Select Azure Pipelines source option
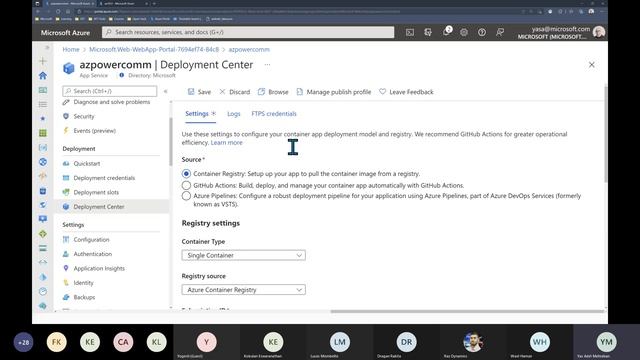The width and height of the screenshot is (640, 360). [x=186, y=196]
